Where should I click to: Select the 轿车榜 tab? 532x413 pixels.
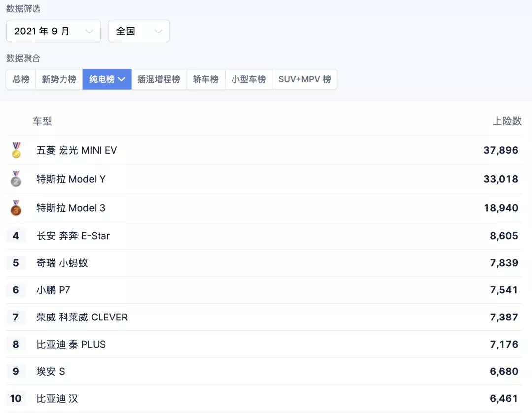click(x=205, y=79)
